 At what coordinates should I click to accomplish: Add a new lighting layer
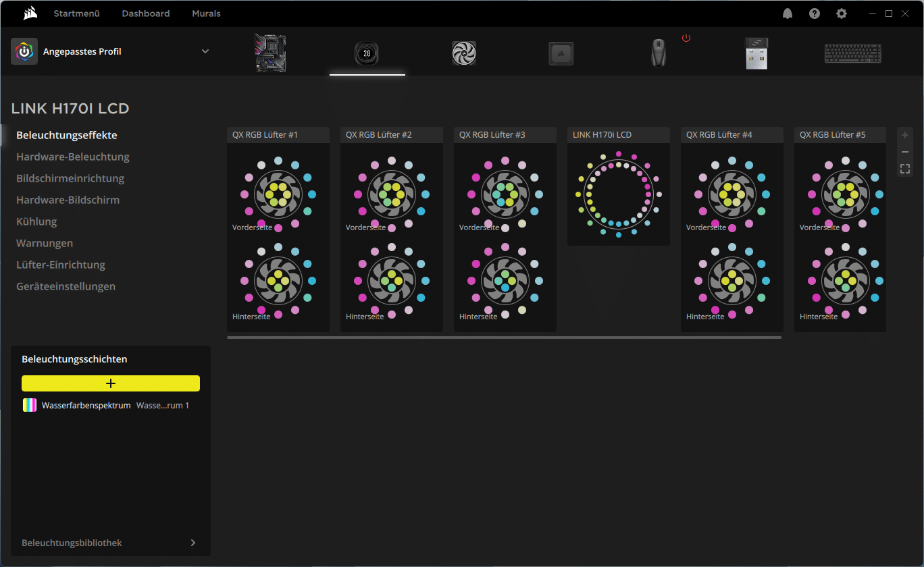pyautogui.click(x=111, y=383)
